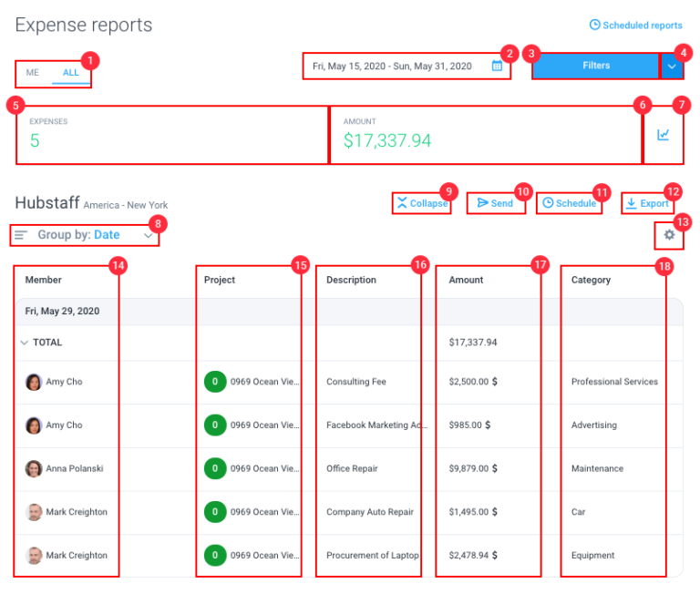
Task: Click the Member column header
Action: pos(44,280)
